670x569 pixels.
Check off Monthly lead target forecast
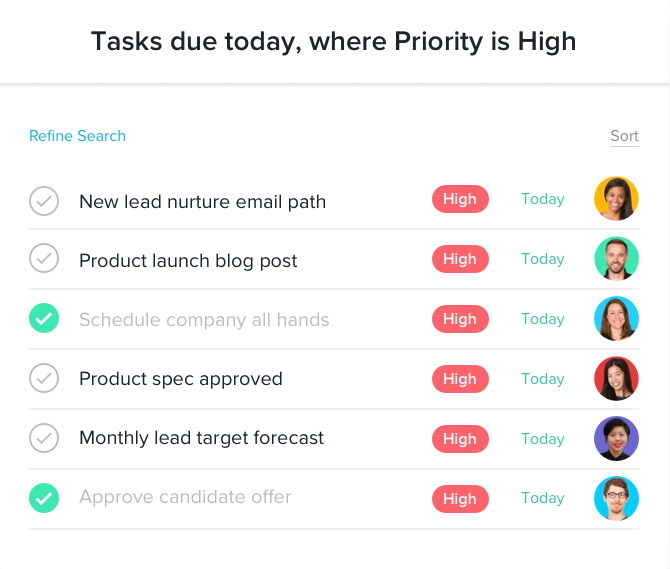click(44, 438)
